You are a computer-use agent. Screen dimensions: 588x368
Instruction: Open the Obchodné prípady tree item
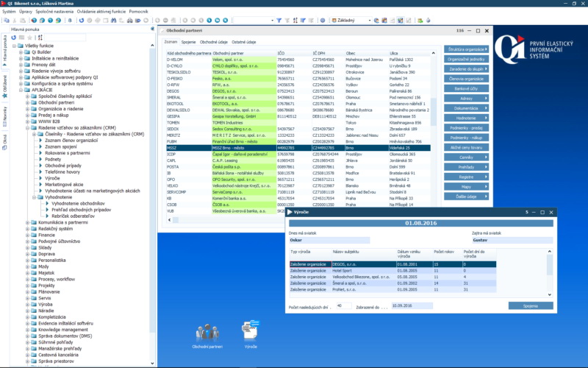pos(63,166)
